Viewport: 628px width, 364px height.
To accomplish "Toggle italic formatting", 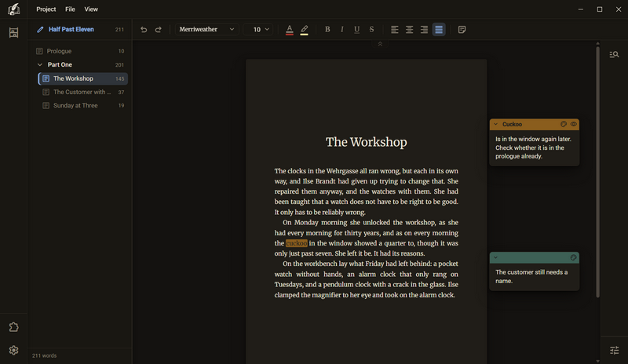I will (x=341, y=29).
